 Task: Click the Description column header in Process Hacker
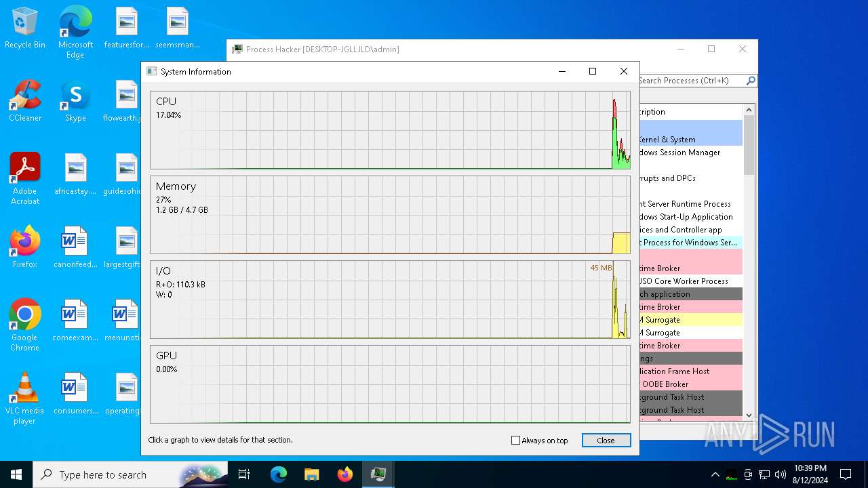(691, 112)
